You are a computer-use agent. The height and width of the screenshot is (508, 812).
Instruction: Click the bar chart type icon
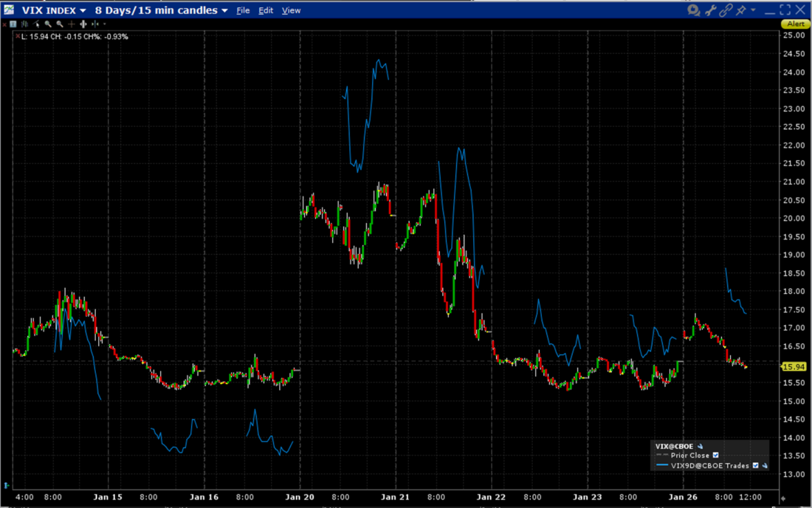pos(25,24)
